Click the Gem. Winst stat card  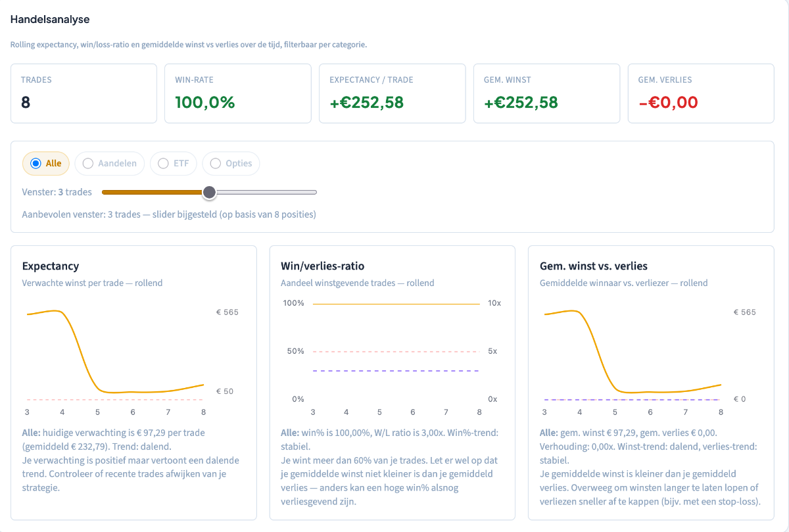click(546, 93)
